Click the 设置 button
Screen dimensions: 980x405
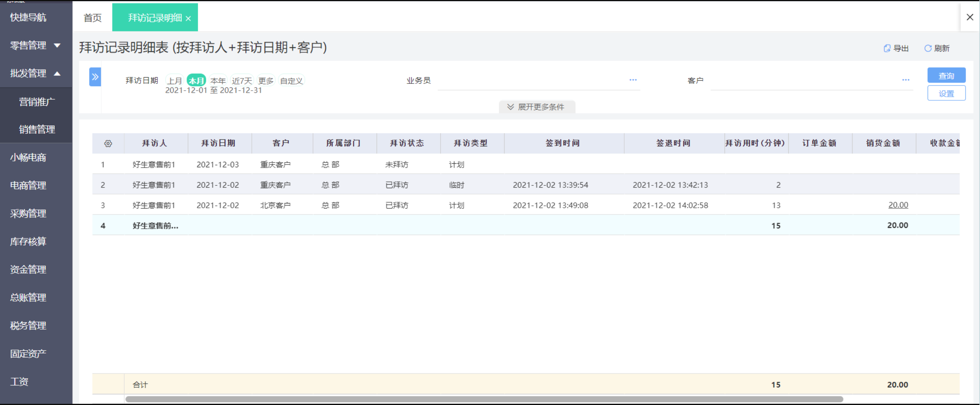pyautogui.click(x=946, y=94)
